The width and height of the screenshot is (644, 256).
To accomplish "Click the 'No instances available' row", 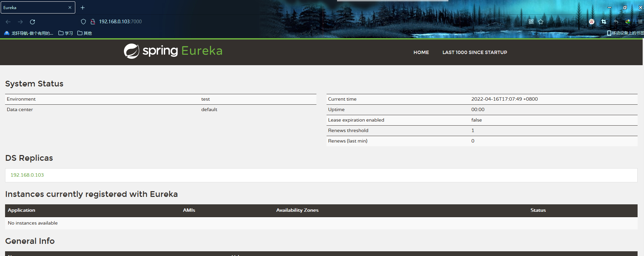I will click(321, 223).
